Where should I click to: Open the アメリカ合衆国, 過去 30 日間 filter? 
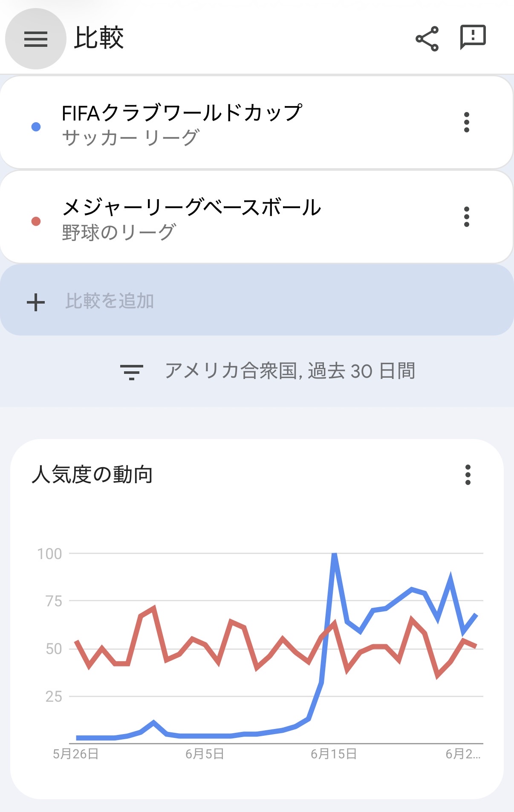[x=290, y=371]
